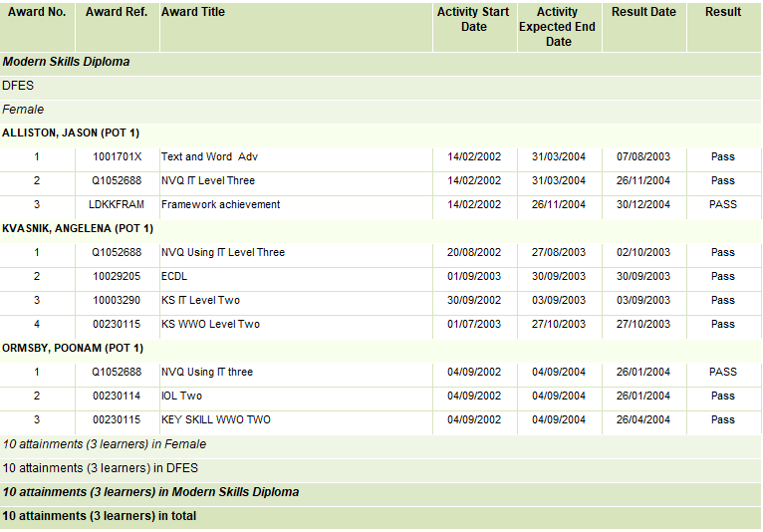Select the ALLISTON, JASON (POT 1) learner row
Screen dimensions: 763x532
(x=71, y=133)
